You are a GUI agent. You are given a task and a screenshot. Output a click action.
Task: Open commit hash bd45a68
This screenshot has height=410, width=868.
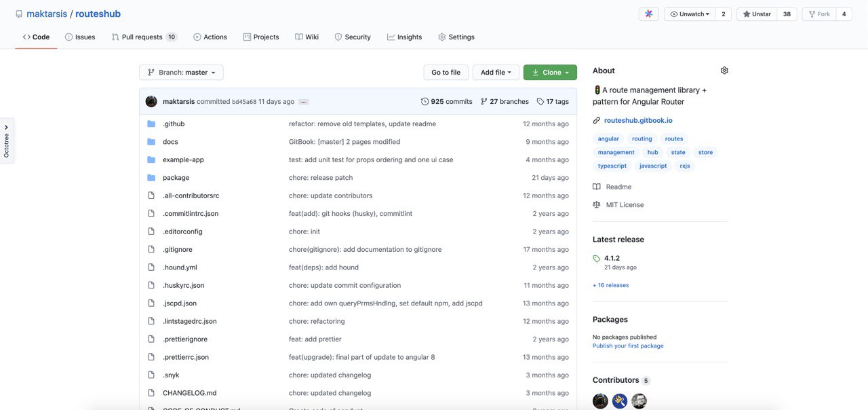coord(244,102)
